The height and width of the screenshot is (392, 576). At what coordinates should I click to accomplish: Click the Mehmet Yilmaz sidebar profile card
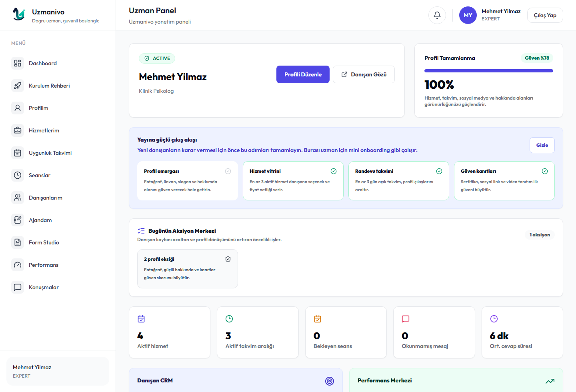click(58, 371)
